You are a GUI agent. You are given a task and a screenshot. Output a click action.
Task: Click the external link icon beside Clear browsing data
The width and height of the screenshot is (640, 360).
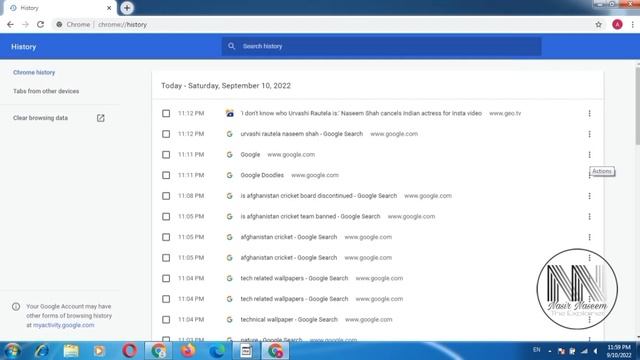(x=100, y=118)
